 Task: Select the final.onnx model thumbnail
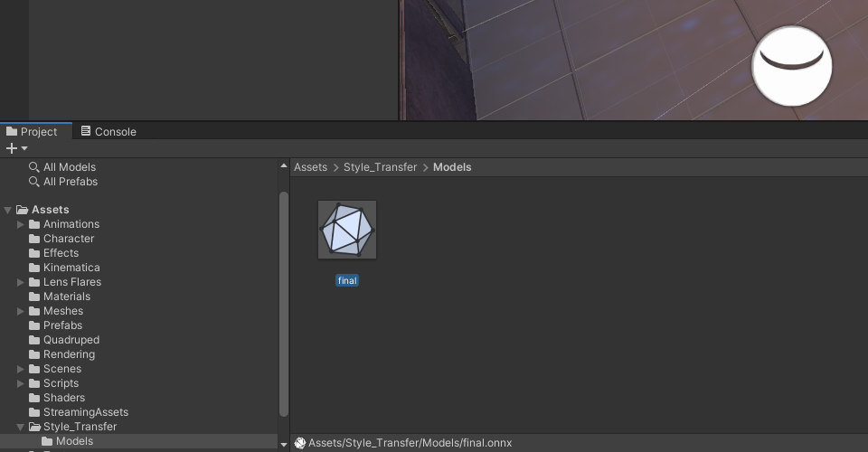[x=347, y=230]
